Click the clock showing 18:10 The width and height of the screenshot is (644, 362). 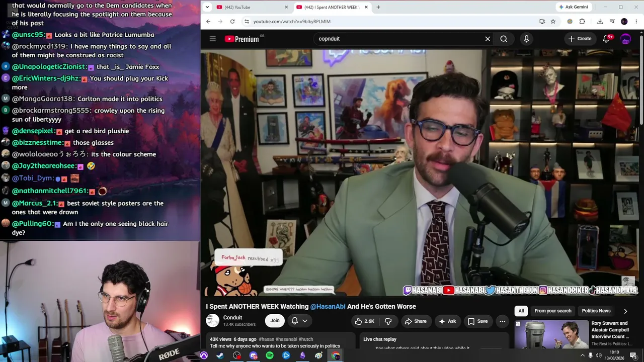click(614, 352)
